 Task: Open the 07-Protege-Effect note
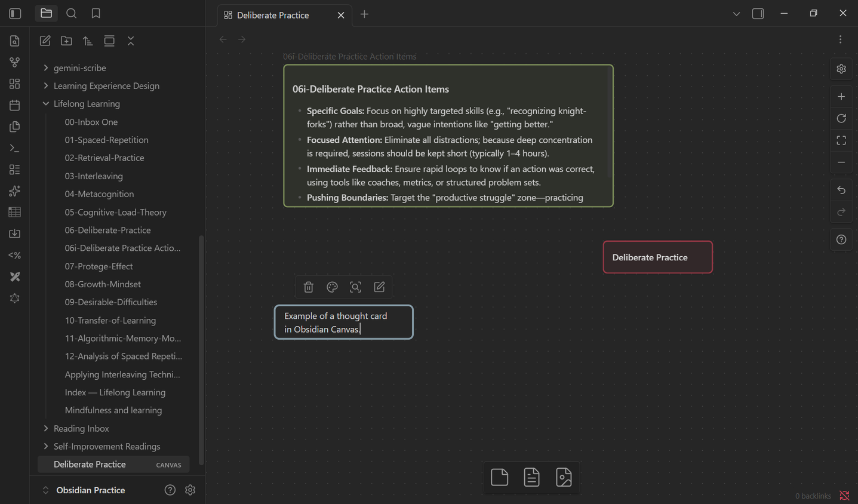pyautogui.click(x=99, y=266)
